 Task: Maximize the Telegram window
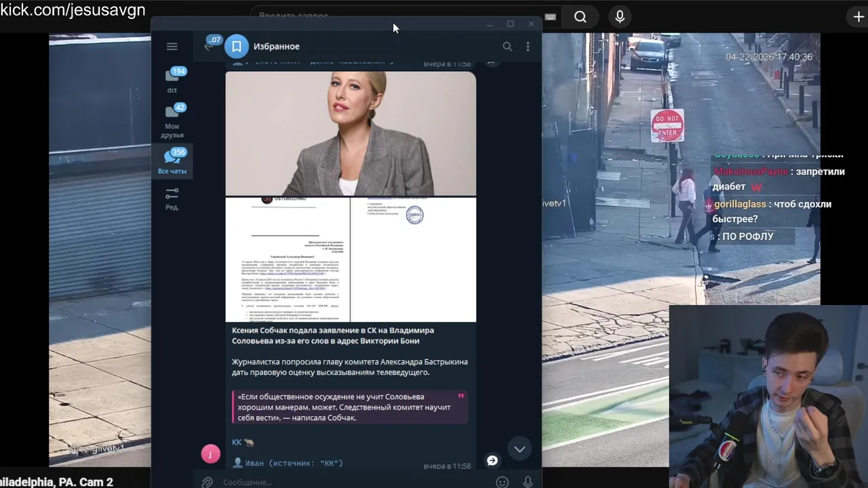pyautogui.click(x=511, y=24)
